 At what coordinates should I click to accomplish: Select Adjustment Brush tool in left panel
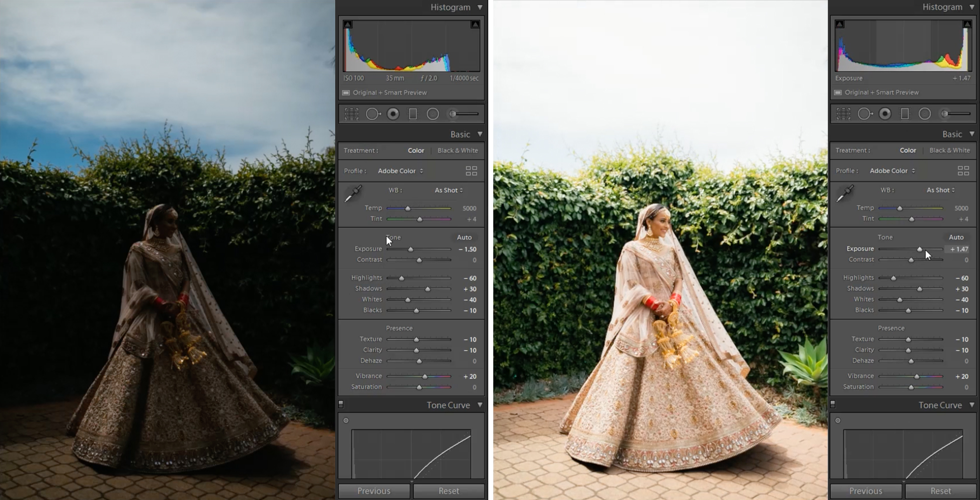tap(464, 114)
